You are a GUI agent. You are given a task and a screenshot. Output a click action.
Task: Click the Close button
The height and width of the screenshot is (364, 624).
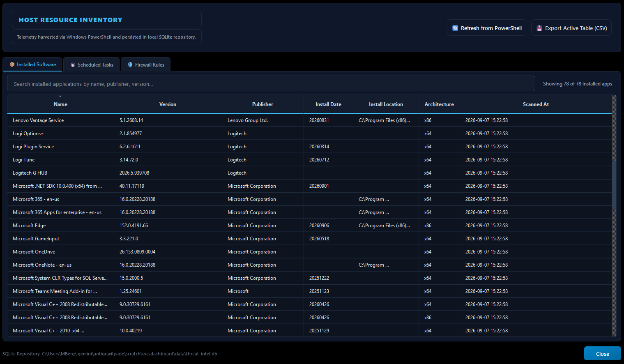(x=602, y=354)
